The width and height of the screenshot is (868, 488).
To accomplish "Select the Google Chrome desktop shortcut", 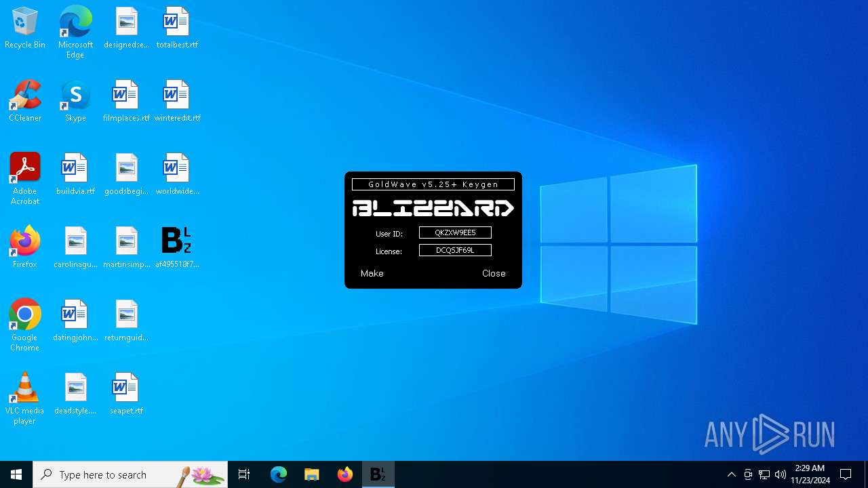I will click(25, 325).
